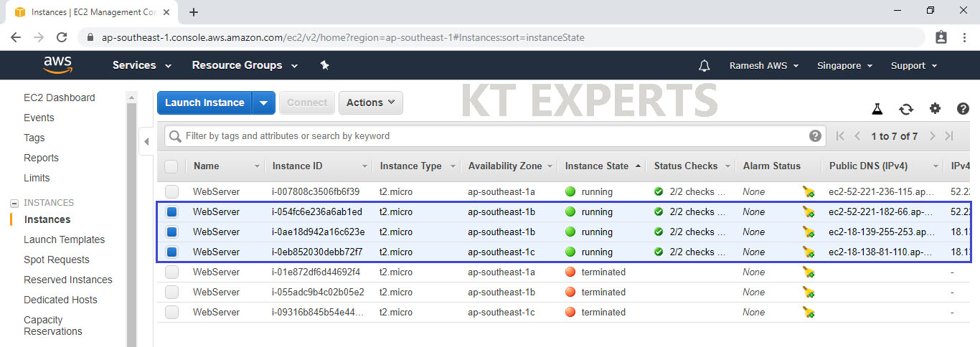Screen dimensions: 980x347
Task: Refresh the instances list
Action: tap(906, 109)
